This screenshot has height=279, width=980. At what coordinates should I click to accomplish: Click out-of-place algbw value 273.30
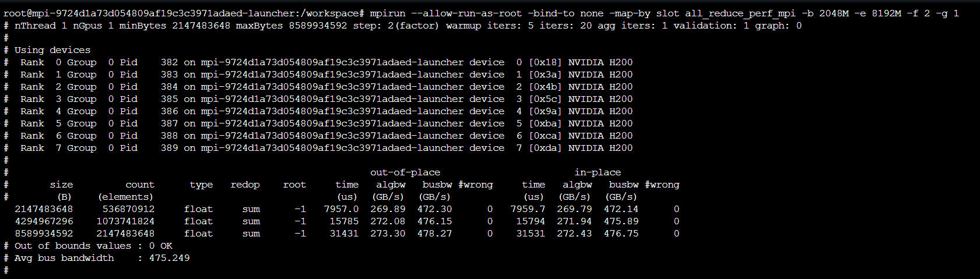pyautogui.click(x=388, y=234)
